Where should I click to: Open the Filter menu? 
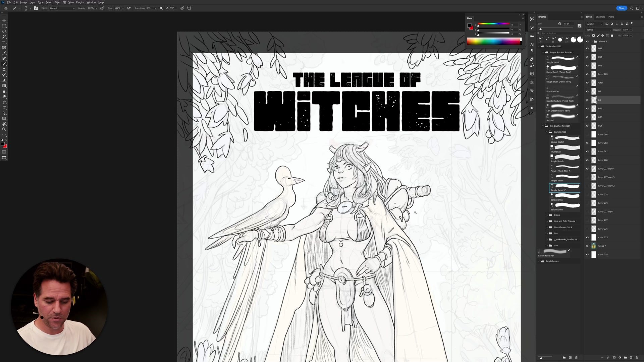[x=57, y=2]
